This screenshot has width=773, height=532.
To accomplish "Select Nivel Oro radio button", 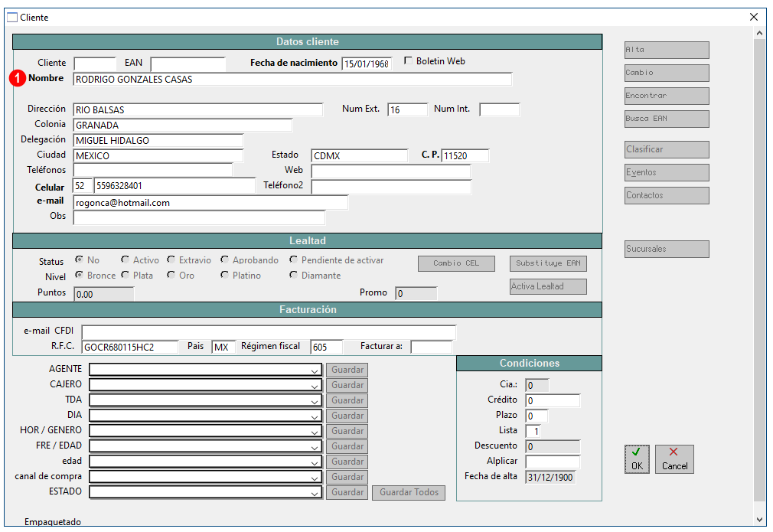I will pyautogui.click(x=171, y=275).
